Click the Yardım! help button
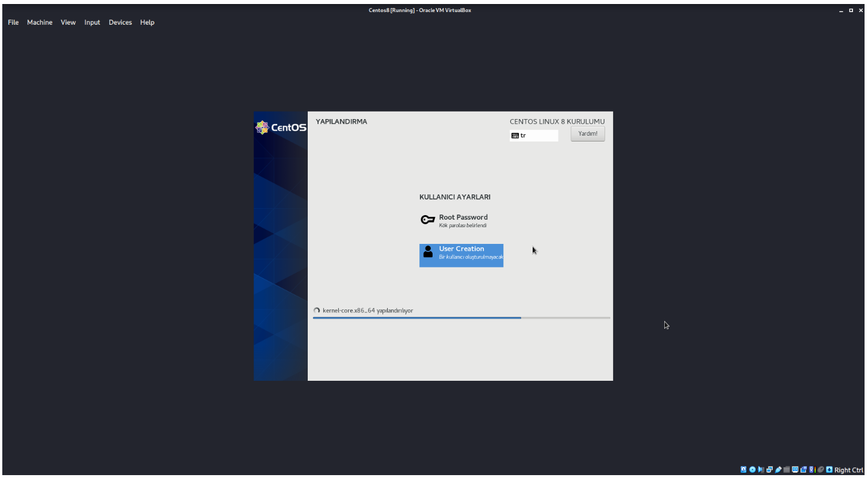868x478 pixels. coord(587,133)
